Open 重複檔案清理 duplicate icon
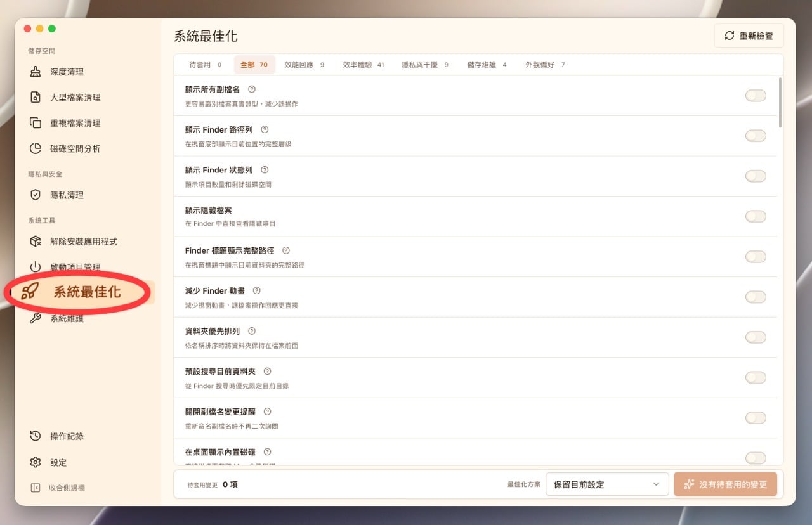Screen dimensions: 812x525 36,123
